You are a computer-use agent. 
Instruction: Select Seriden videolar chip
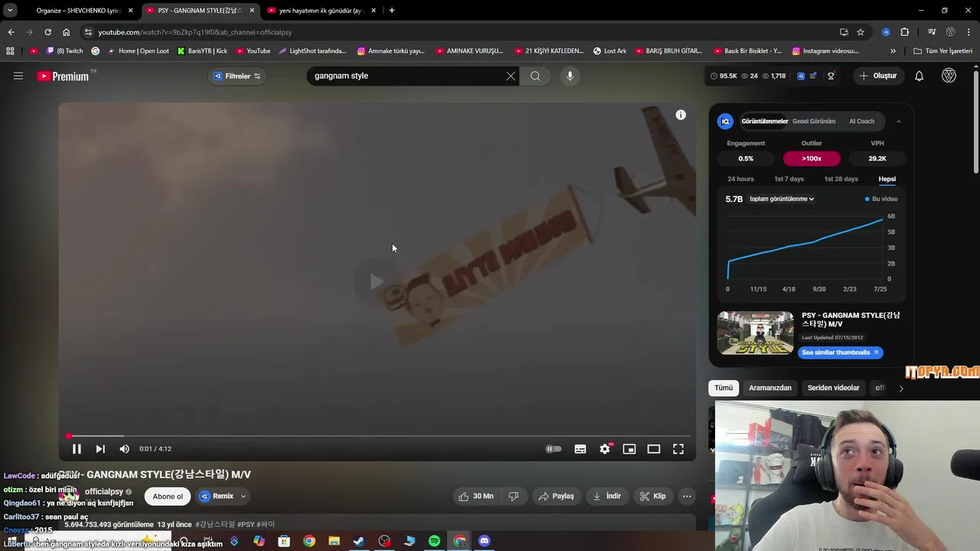pyautogui.click(x=833, y=388)
